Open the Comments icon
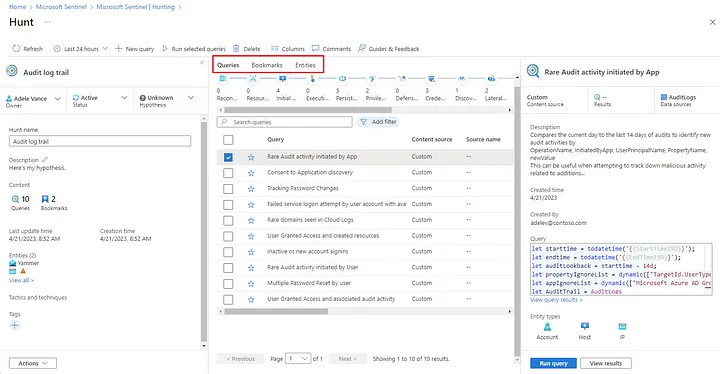The height and width of the screenshot is (374, 720). [x=315, y=48]
